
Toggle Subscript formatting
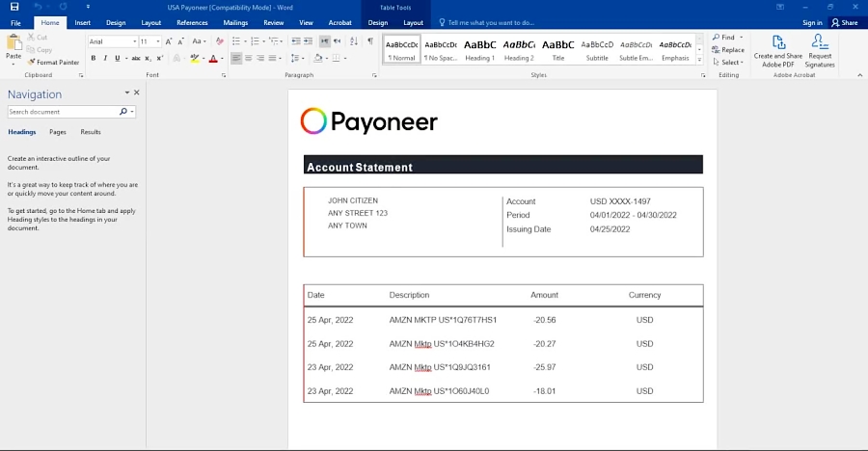148,58
